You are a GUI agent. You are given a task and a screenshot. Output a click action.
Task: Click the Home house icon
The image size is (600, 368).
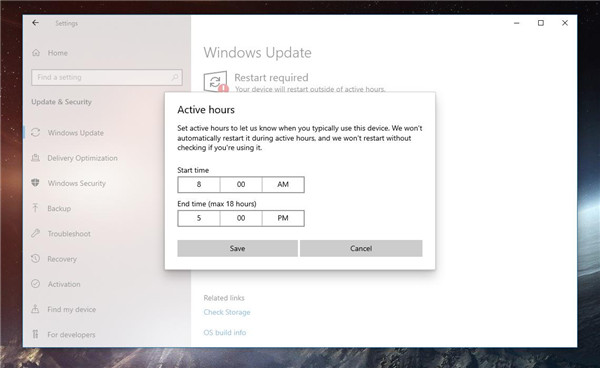coord(36,53)
